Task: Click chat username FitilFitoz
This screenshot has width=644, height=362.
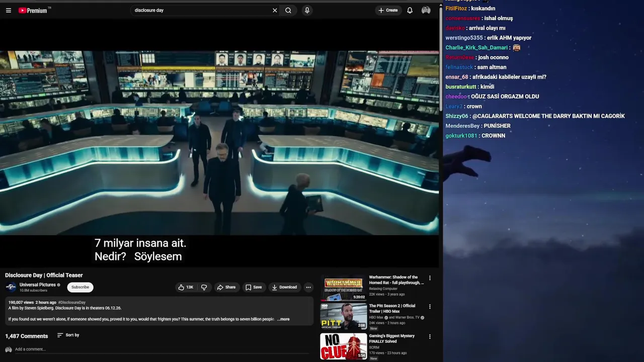Action: click(456, 9)
